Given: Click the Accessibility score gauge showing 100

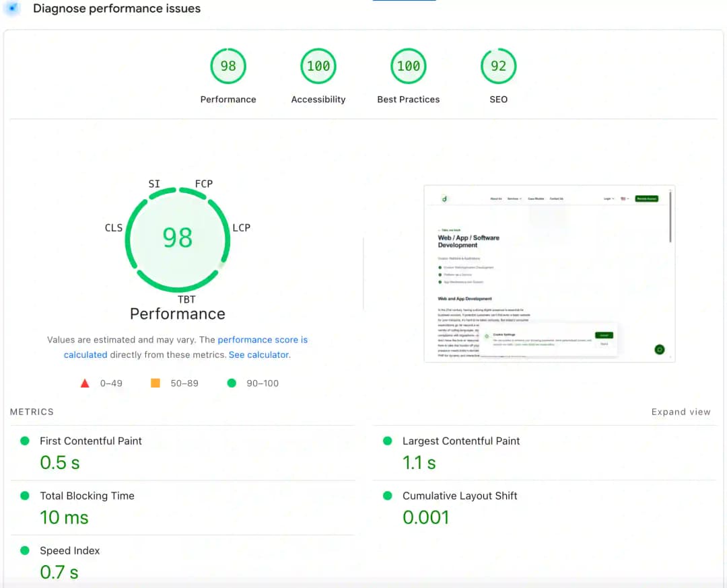Looking at the screenshot, I should tap(318, 66).
